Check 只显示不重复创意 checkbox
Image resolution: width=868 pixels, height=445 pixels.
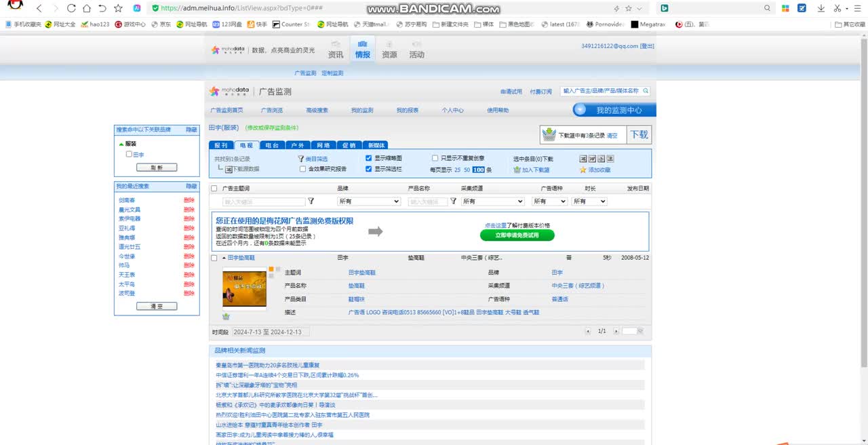click(x=435, y=158)
